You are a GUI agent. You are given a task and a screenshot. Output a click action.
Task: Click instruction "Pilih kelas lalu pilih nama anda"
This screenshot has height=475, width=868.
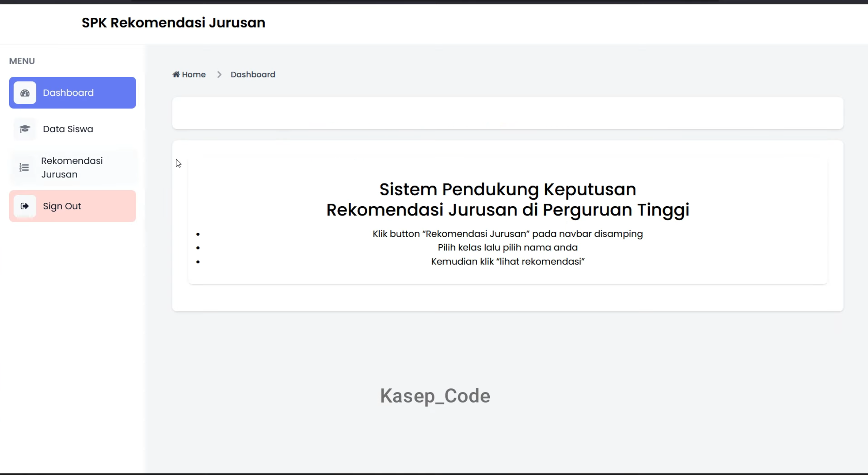pos(508,247)
